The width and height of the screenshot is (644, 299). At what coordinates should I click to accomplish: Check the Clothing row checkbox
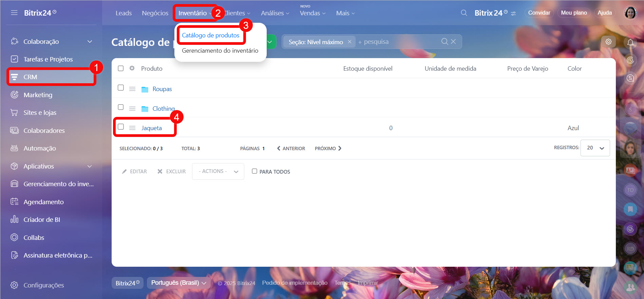tap(120, 107)
